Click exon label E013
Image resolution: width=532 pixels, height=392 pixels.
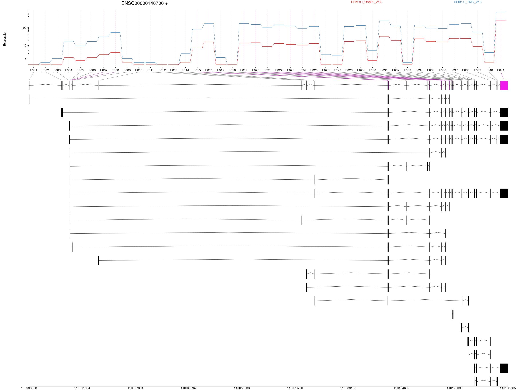click(x=174, y=70)
